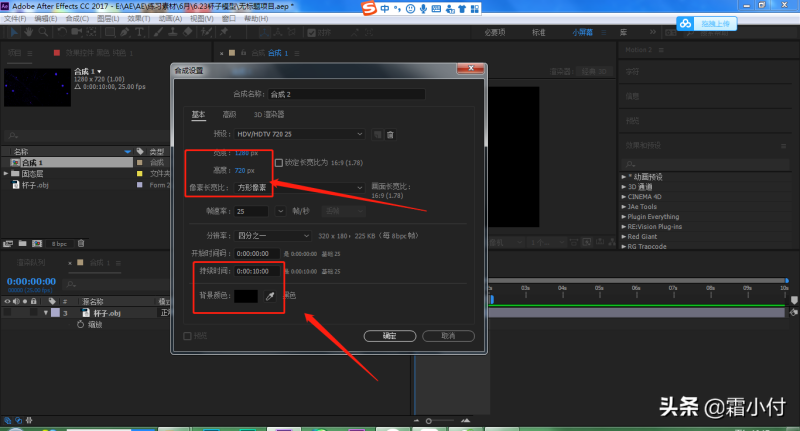Select the Pen tool
Screen dimensions: 800x431
click(x=124, y=32)
